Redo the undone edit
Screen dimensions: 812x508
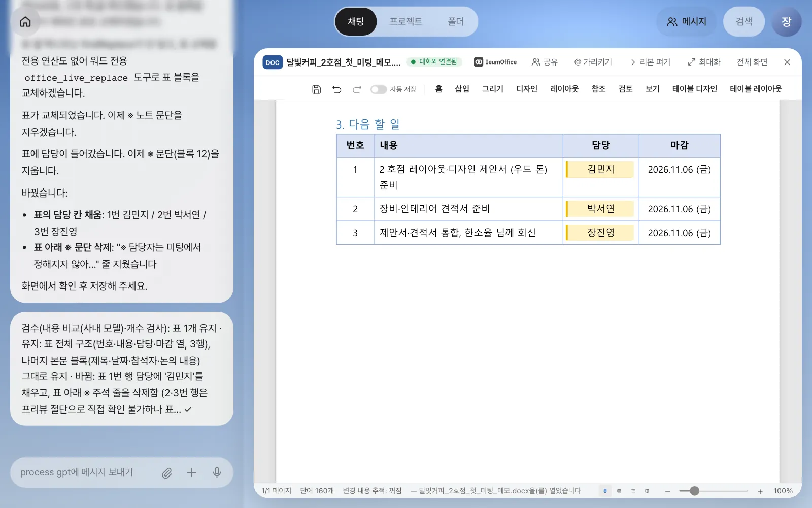[x=357, y=89]
